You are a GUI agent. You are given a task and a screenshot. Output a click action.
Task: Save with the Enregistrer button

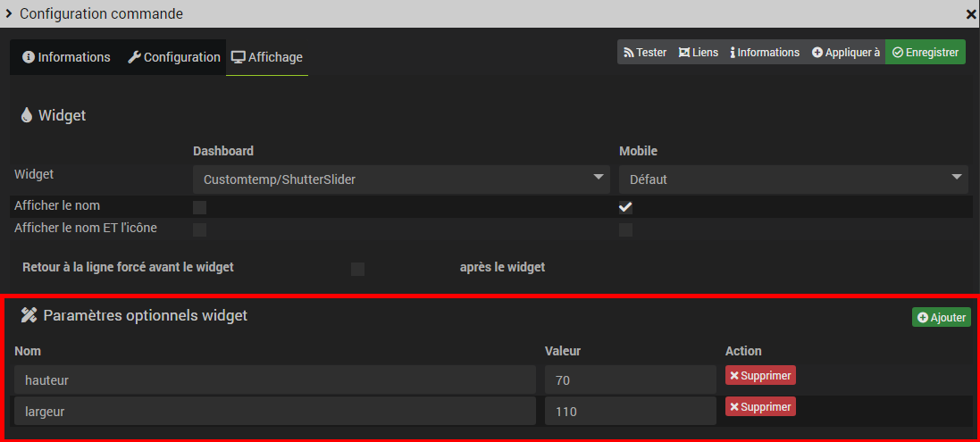[x=925, y=53]
